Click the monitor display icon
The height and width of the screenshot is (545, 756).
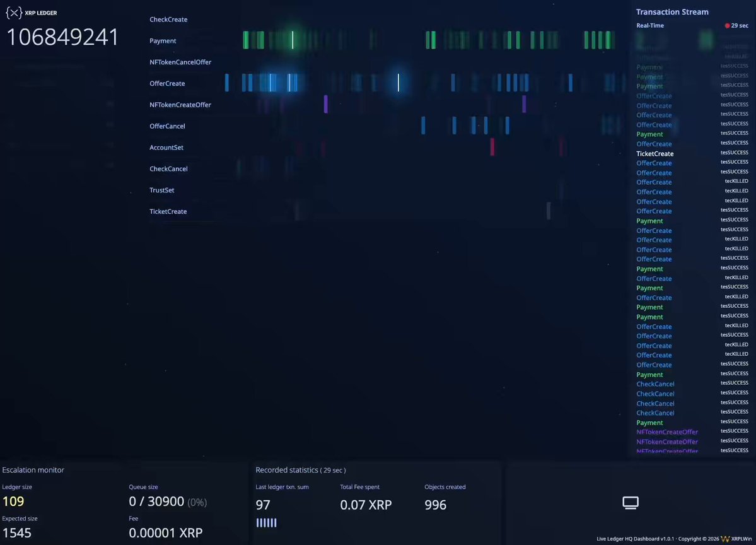click(630, 503)
